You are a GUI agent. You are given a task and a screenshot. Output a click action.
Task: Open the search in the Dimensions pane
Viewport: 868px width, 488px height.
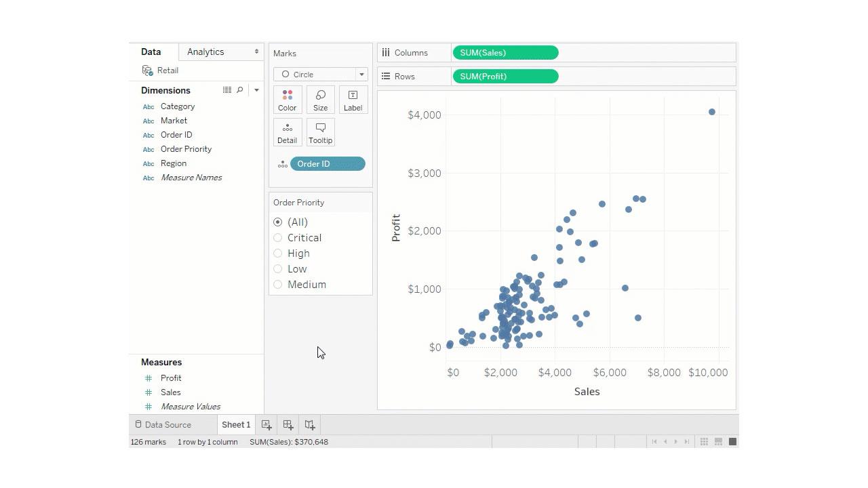[x=241, y=89]
